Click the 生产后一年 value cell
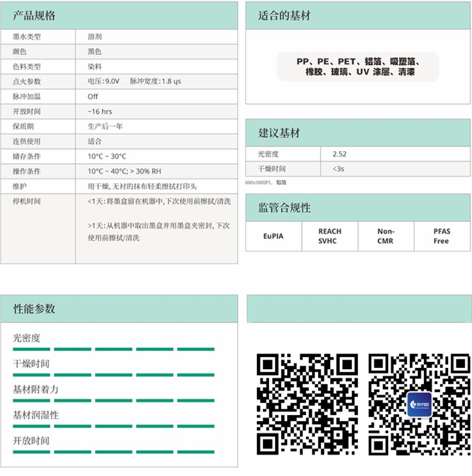472x476 pixels. [157, 127]
